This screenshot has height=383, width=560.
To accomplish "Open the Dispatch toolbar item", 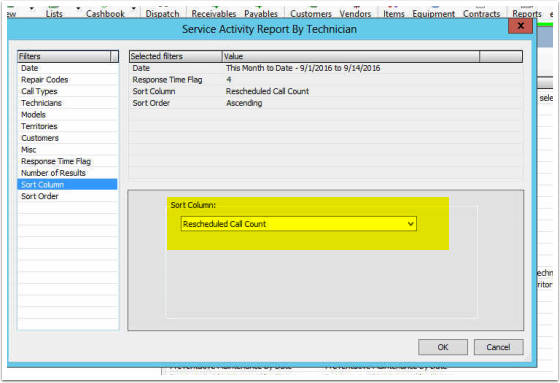I will pos(162,14).
